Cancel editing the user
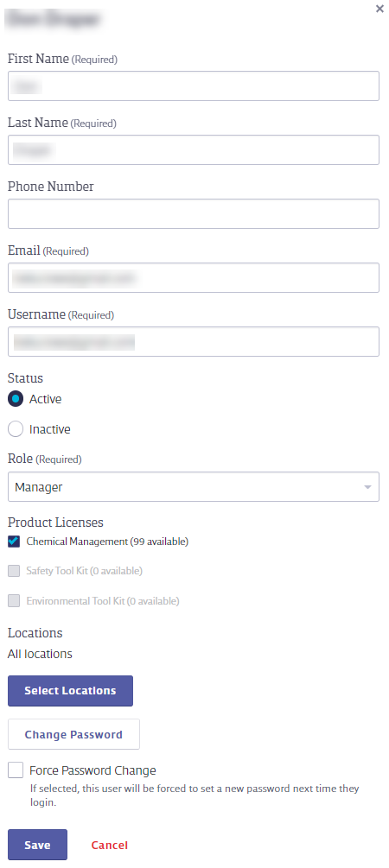The image size is (389, 868). pyautogui.click(x=110, y=845)
